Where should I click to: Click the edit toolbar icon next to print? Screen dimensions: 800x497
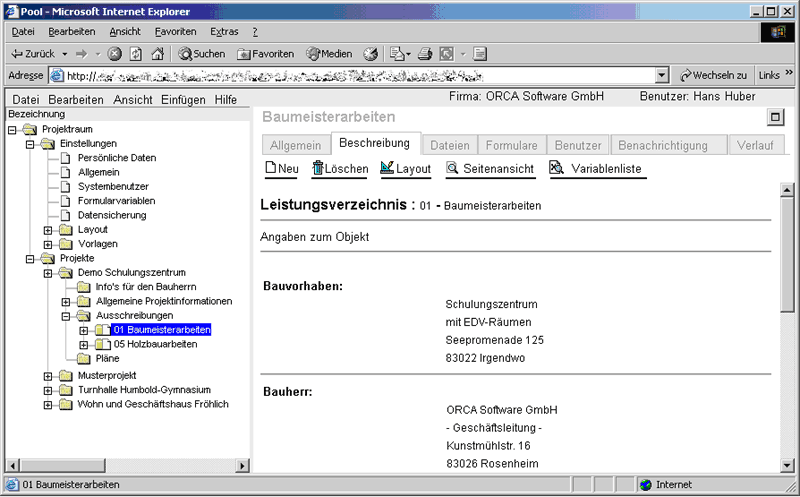[446, 54]
